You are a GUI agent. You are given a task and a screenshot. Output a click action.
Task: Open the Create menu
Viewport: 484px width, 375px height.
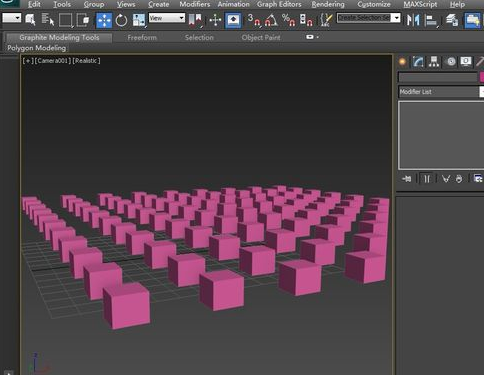[158, 4]
